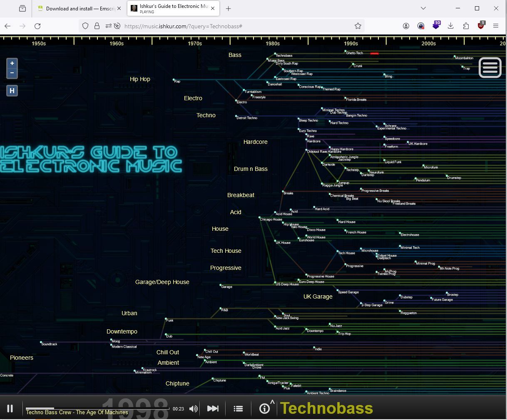Open a new browser tab

pos(228,8)
